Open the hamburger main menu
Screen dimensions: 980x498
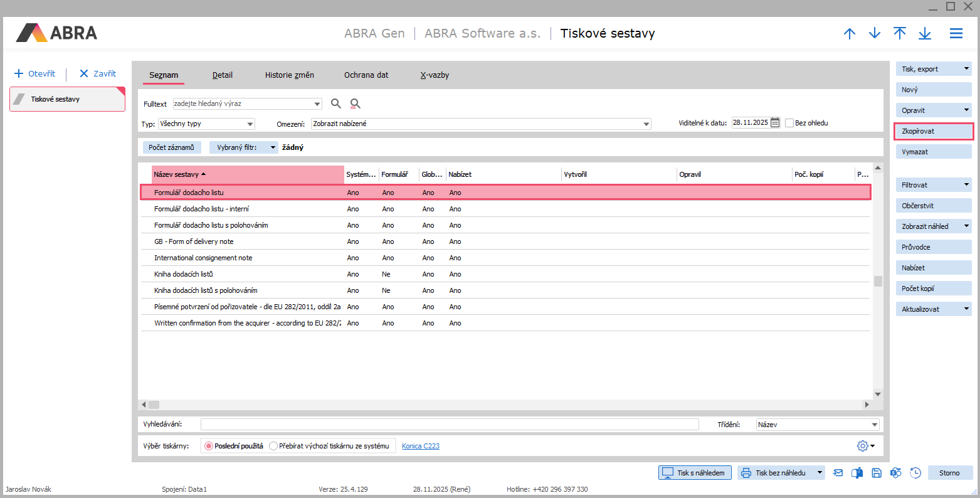[956, 34]
